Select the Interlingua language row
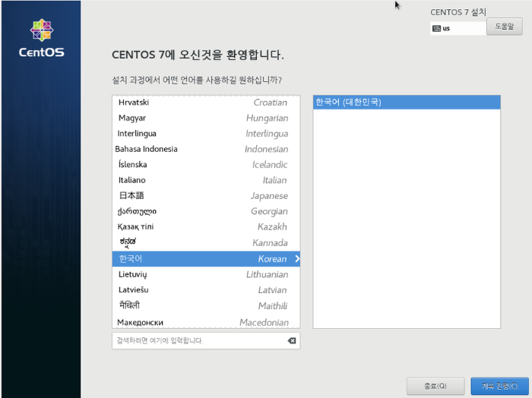 click(x=206, y=134)
